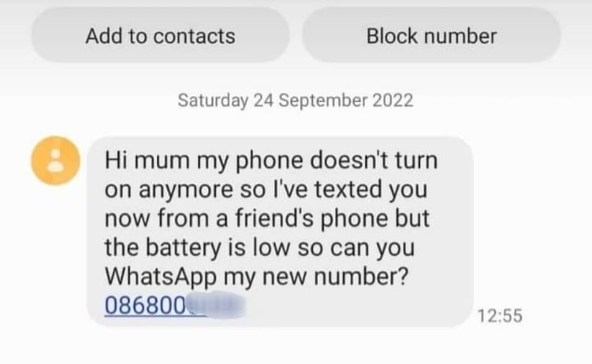
Task: Select the line 'on anymore so I've texted you'
Action: coord(266,190)
